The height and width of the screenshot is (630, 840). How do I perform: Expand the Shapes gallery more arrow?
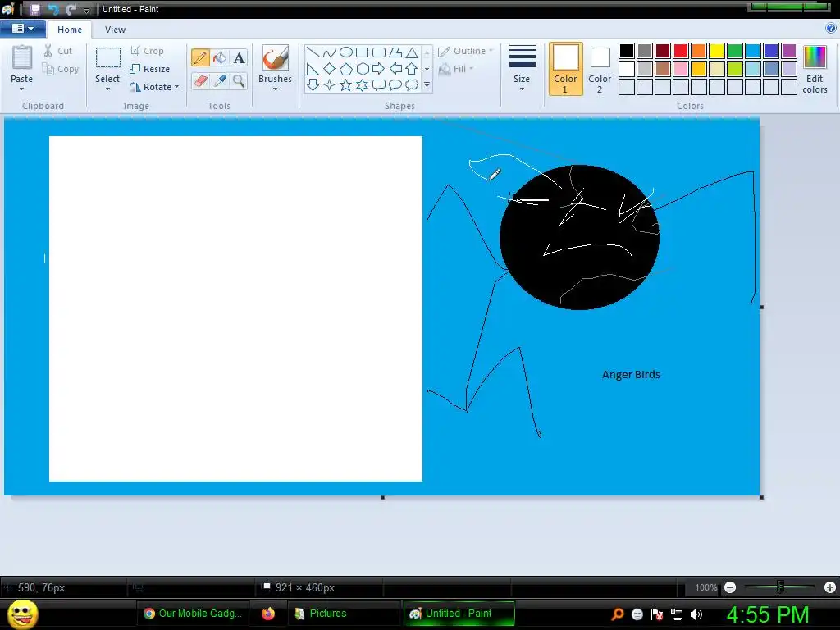[x=427, y=84]
